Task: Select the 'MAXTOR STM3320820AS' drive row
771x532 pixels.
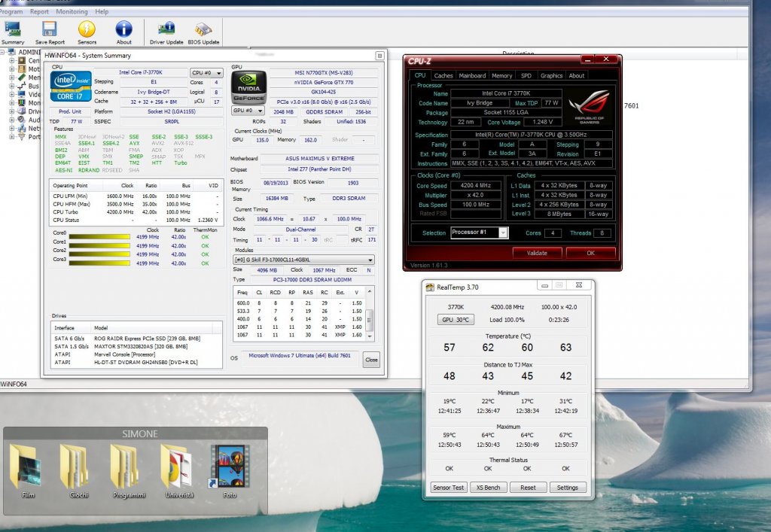Action: point(137,346)
